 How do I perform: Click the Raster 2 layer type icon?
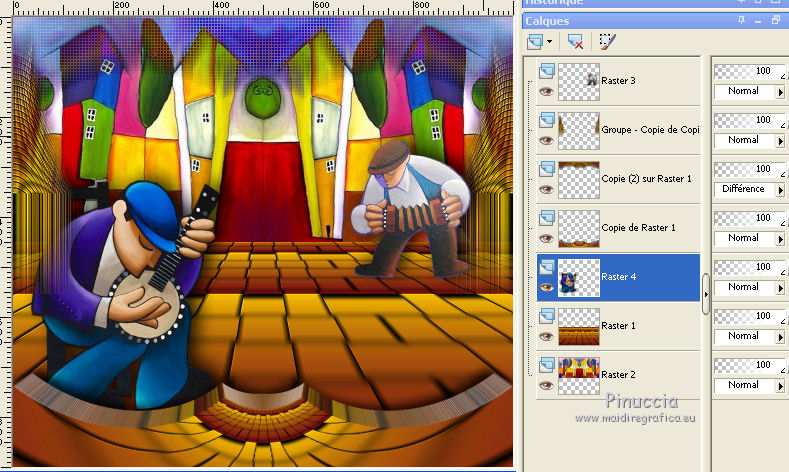pyautogui.click(x=547, y=365)
